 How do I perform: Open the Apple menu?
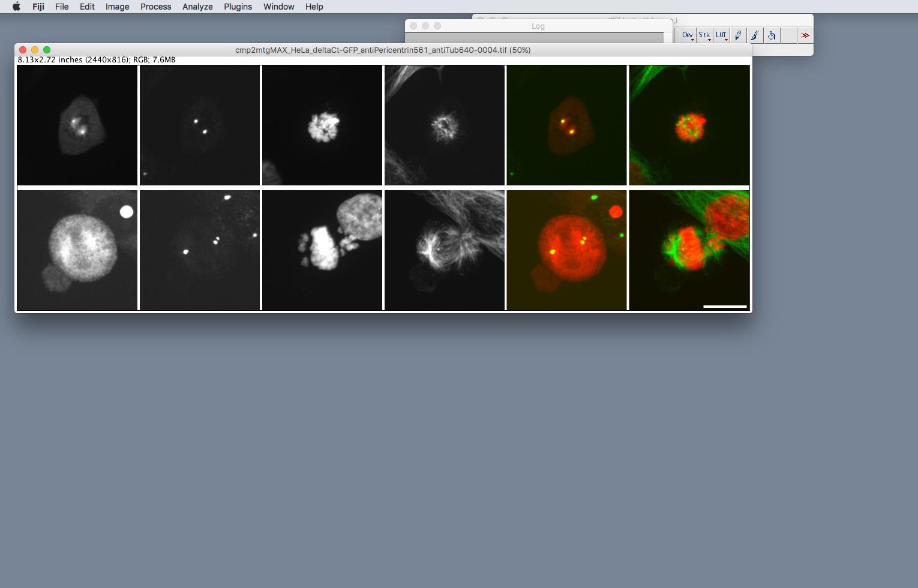[x=16, y=7]
